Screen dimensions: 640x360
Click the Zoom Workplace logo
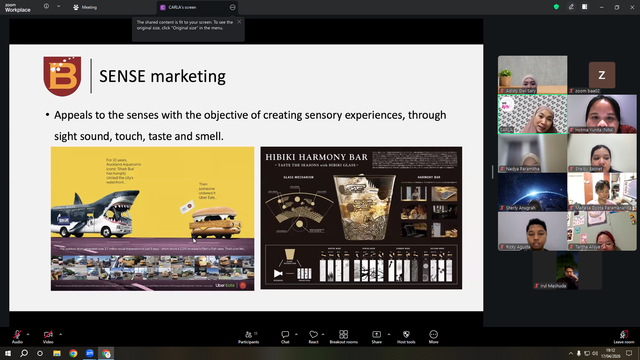17,8
